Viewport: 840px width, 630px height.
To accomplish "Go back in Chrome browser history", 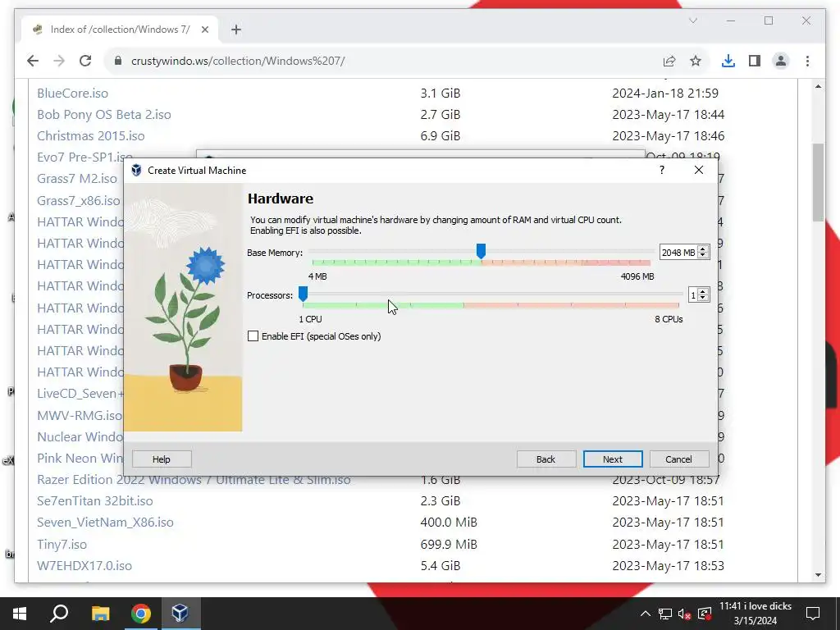I will (x=33, y=61).
